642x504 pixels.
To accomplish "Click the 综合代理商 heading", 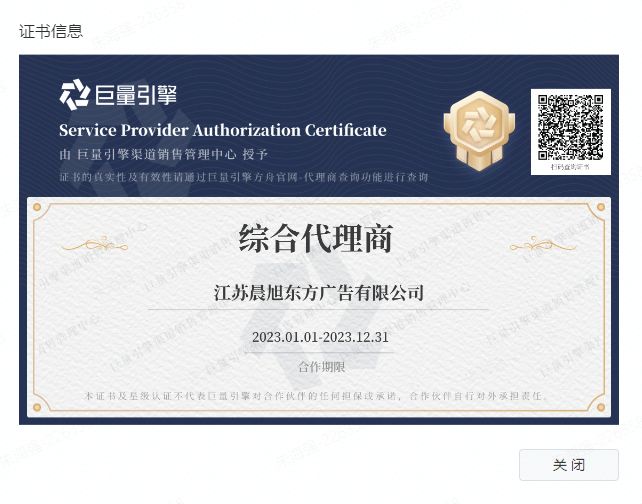I will coord(316,238).
